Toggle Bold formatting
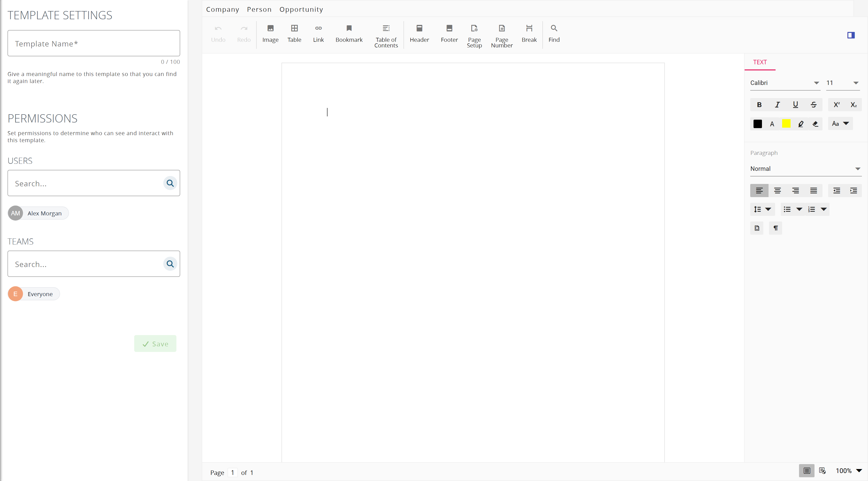This screenshot has height=481, width=868. pyautogui.click(x=759, y=104)
